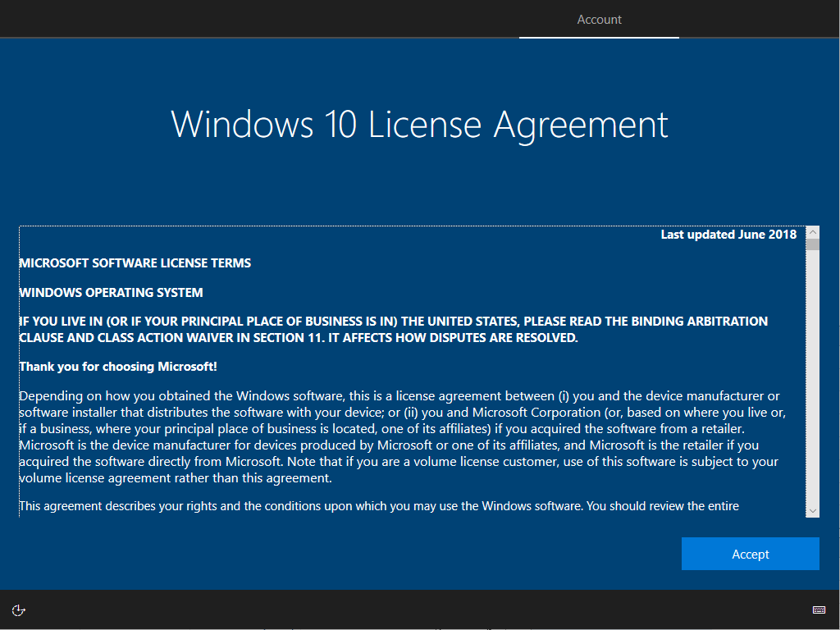Open the Ease of Access icon
The image size is (840, 630).
pos(19,609)
